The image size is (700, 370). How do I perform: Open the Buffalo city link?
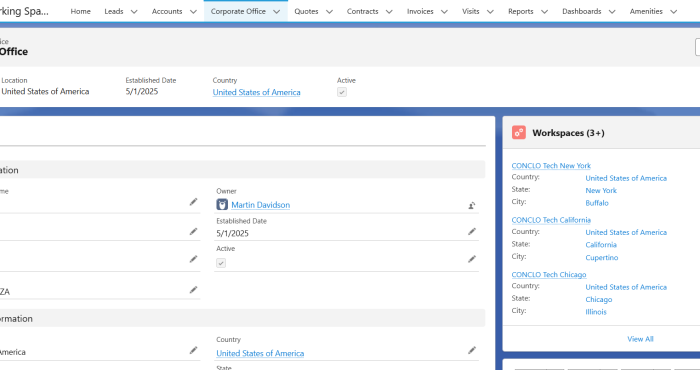pyautogui.click(x=597, y=203)
